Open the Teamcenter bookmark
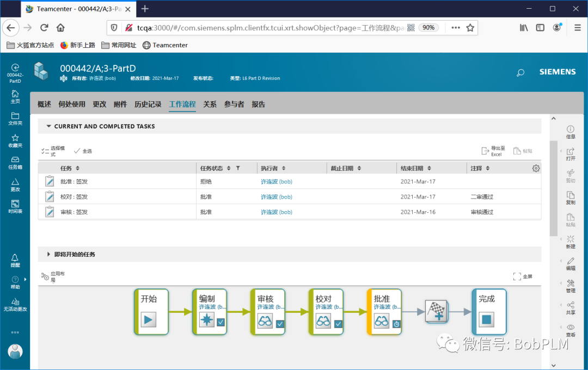Image resolution: width=588 pixels, height=370 pixels. click(x=165, y=45)
